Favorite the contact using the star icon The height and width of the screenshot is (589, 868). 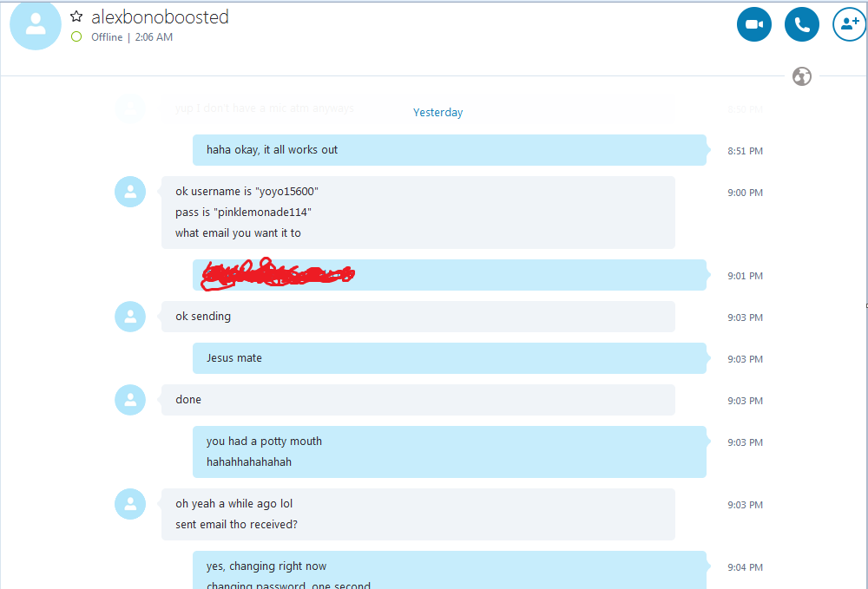[76, 16]
